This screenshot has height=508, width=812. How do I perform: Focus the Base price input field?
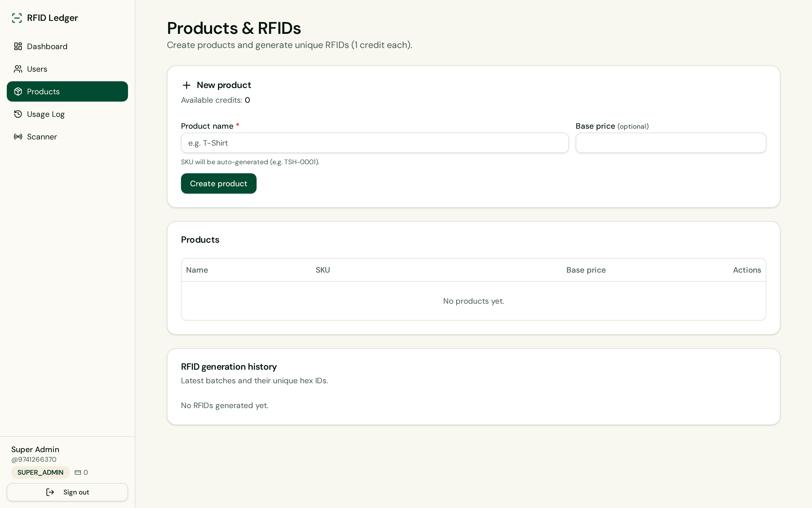click(670, 143)
